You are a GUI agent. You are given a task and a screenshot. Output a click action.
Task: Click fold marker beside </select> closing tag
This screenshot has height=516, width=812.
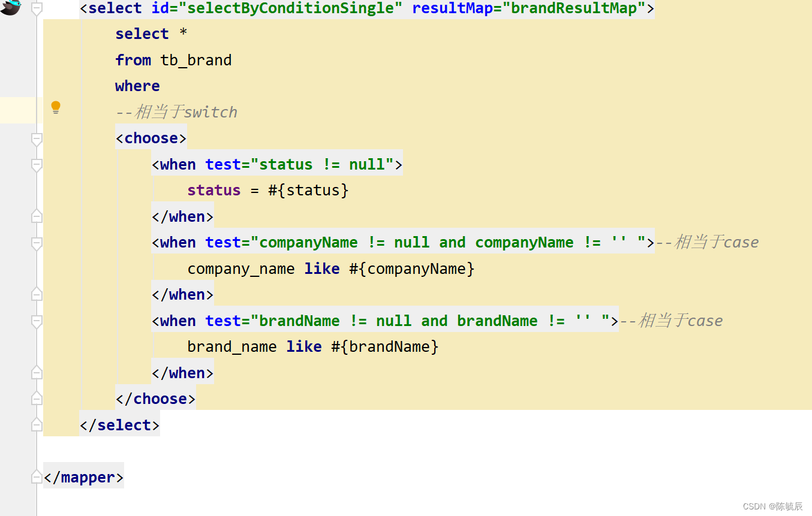click(37, 425)
